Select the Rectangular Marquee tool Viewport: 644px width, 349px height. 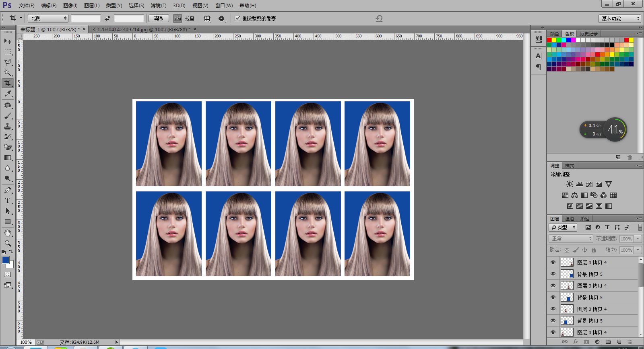[8, 52]
